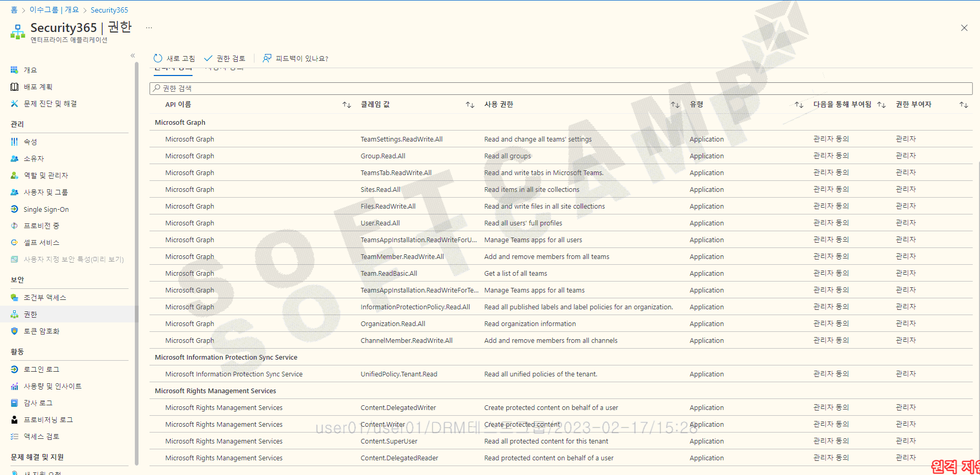Click Microsoft Rights Management Services group header

(x=215, y=391)
